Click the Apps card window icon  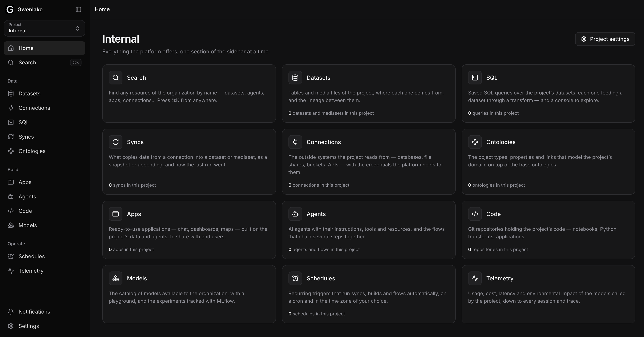[x=115, y=214]
